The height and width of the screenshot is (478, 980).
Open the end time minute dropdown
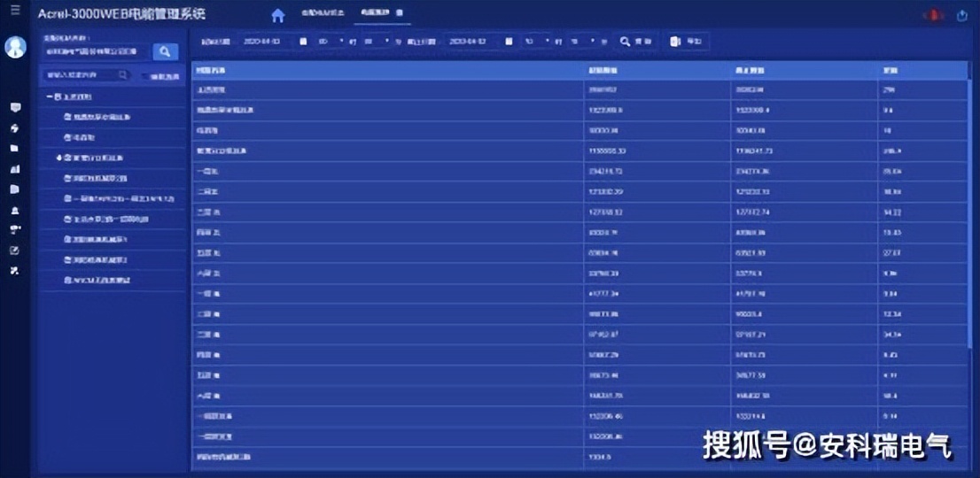point(582,42)
